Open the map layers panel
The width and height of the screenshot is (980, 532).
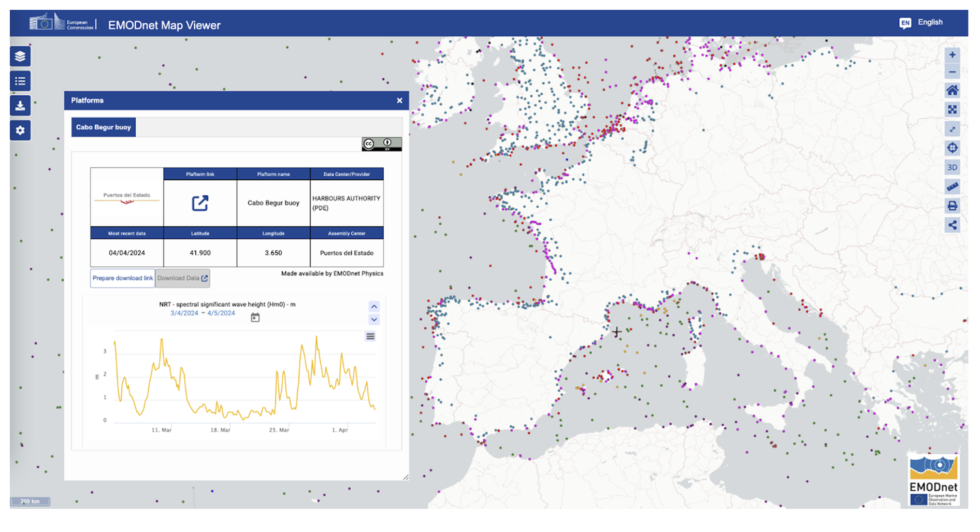click(20, 56)
